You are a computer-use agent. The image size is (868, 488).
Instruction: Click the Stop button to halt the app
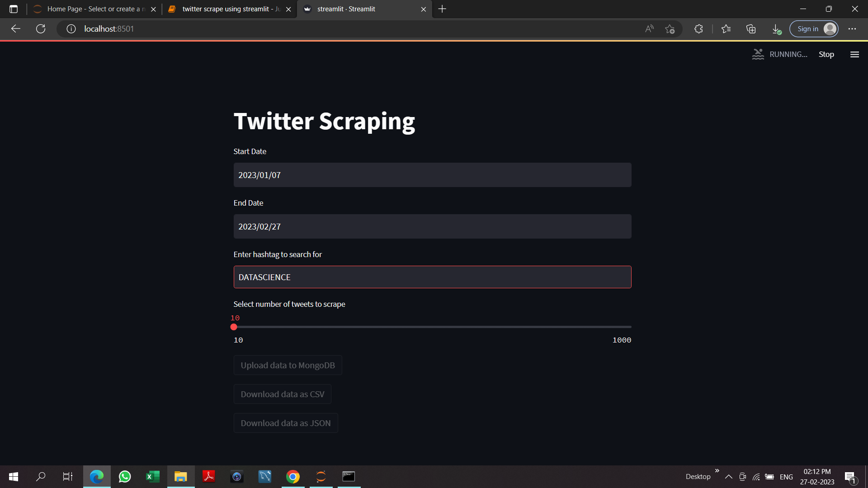point(826,54)
